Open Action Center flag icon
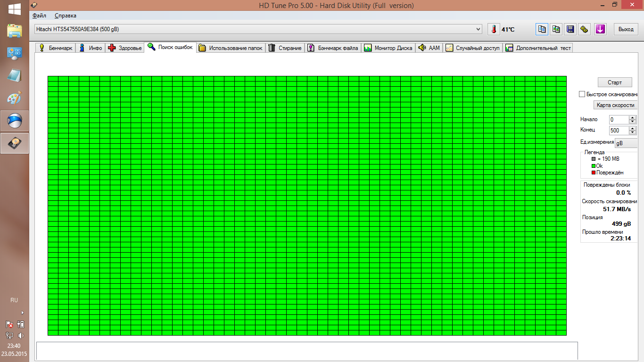Screen dimensions: 644x362 (9, 324)
